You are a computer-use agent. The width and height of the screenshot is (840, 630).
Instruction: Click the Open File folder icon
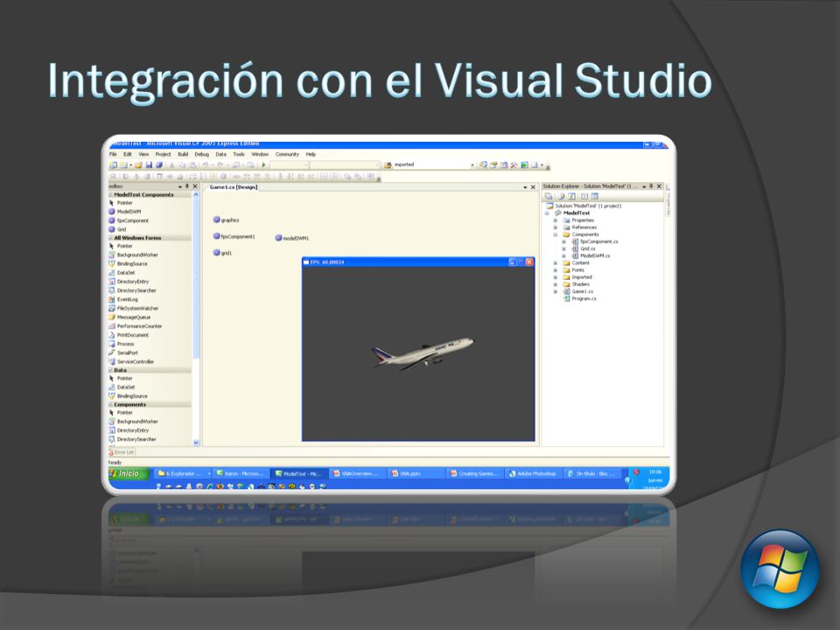138,165
